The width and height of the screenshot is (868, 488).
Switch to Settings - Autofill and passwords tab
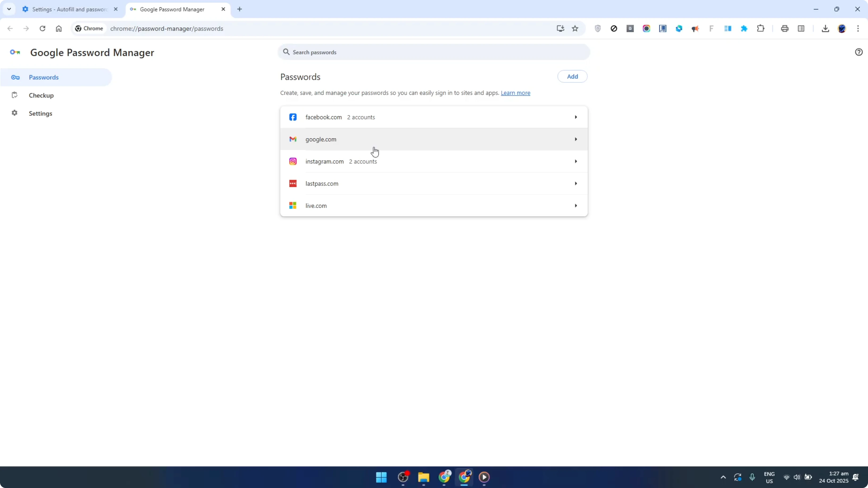tap(70, 9)
